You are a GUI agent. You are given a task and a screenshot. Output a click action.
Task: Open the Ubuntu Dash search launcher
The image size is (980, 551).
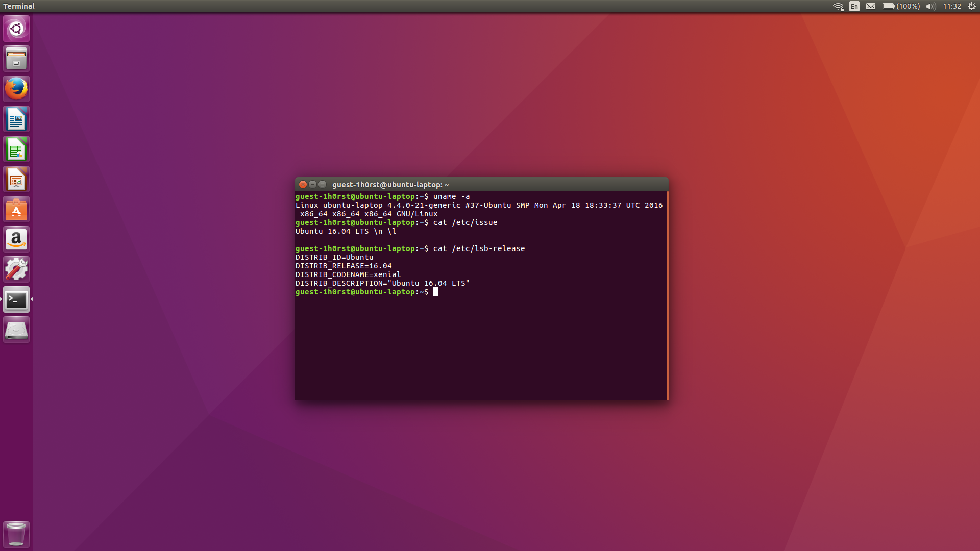point(16,29)
